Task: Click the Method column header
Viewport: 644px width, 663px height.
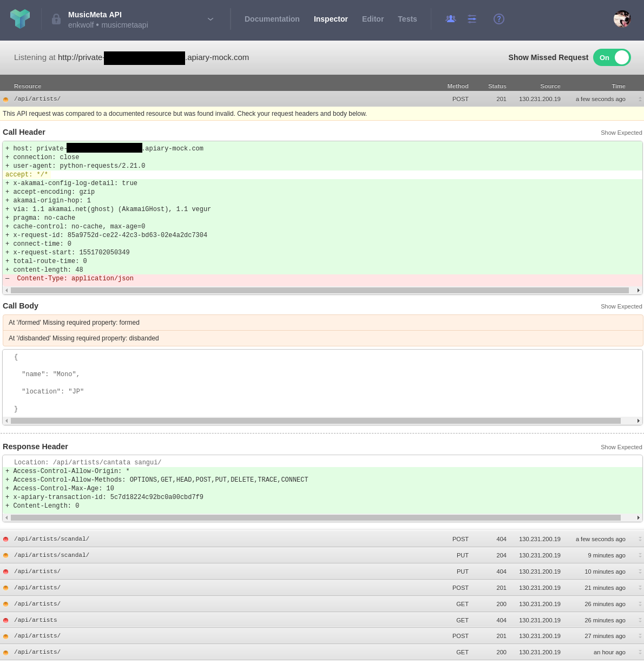Action: [x=458, y=86]
